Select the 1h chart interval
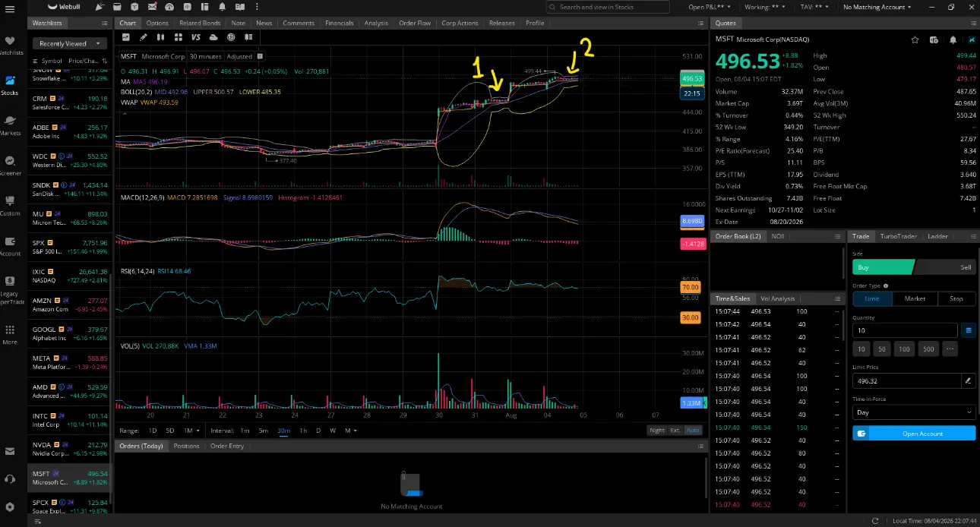 pyautogui.click(x=302, y=431)
